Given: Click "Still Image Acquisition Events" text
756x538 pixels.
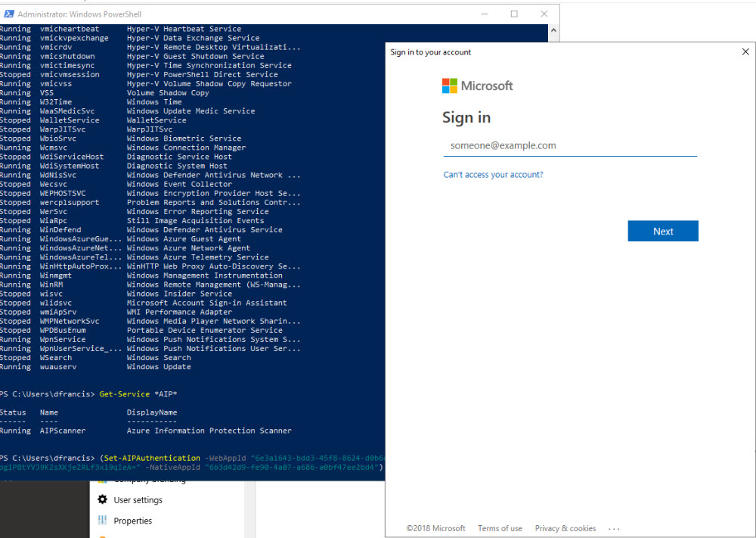Looking at the screenshot, I should coord(196,221).
